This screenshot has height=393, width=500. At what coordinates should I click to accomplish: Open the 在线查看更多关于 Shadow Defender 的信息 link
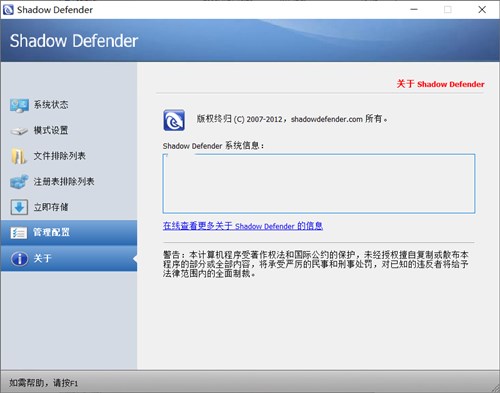click(243, 226)
